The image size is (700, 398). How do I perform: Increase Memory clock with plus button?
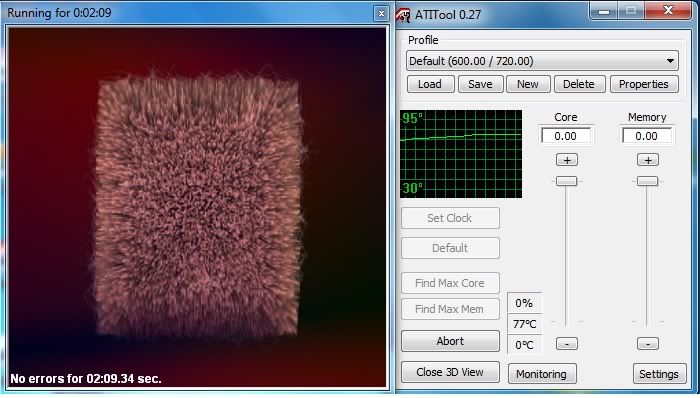coord(647,160)
